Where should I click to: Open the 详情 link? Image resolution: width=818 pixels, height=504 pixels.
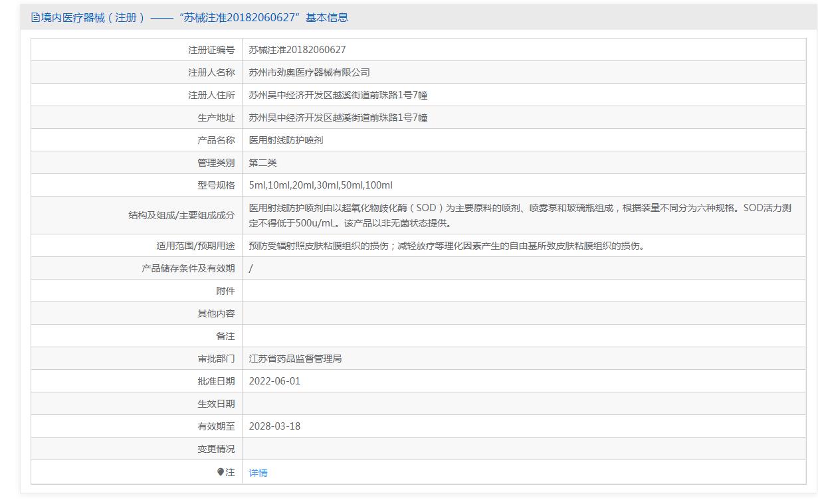pyautogui.click(x=258, y=473)
